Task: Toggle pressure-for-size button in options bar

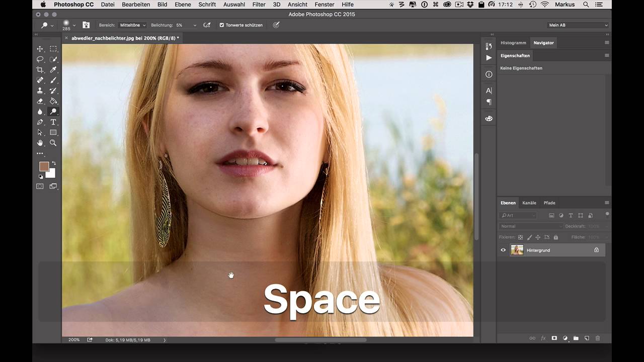Action: (x=276, y=25)
